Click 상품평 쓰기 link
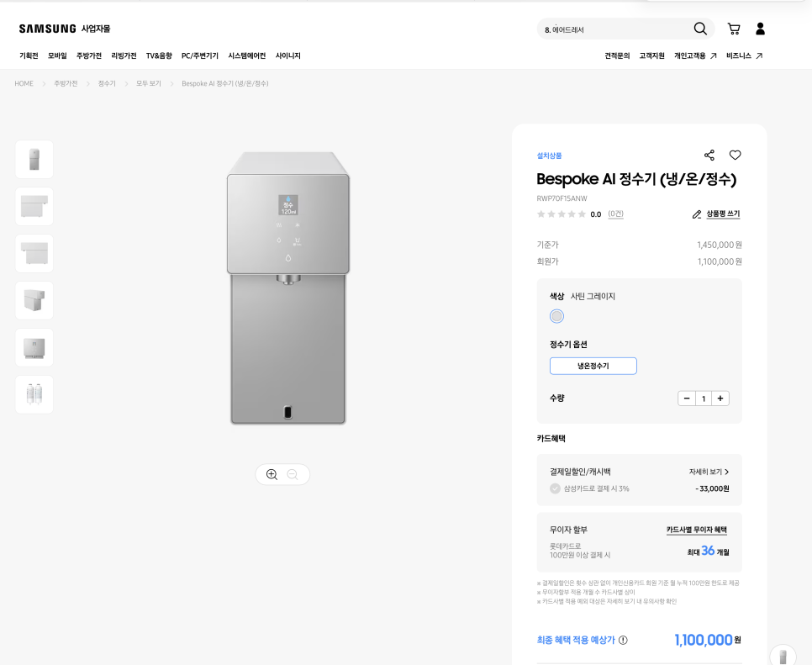812x665 pixels. click(723, 214)
